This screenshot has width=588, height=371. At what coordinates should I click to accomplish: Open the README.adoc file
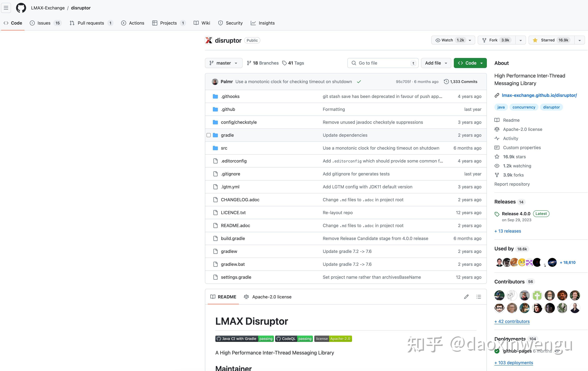[x=235, y=226]
